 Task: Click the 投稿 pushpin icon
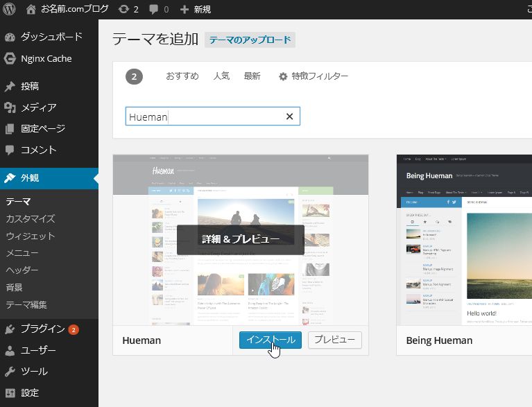10,87
